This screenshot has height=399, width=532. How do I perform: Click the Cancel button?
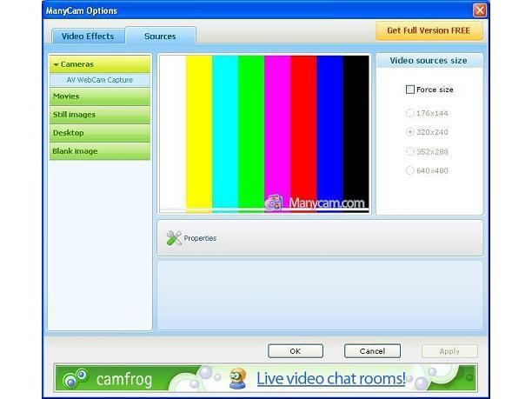pos(372,351)
